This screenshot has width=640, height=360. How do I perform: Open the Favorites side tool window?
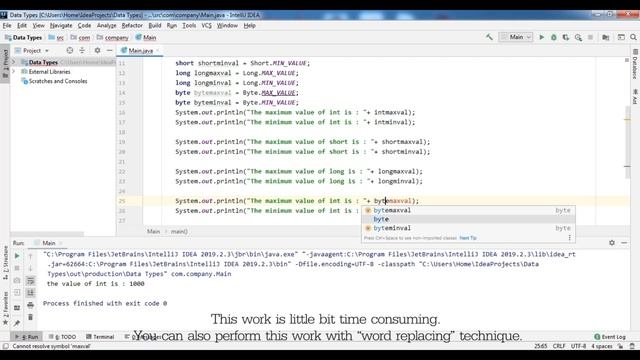[5, 307]
